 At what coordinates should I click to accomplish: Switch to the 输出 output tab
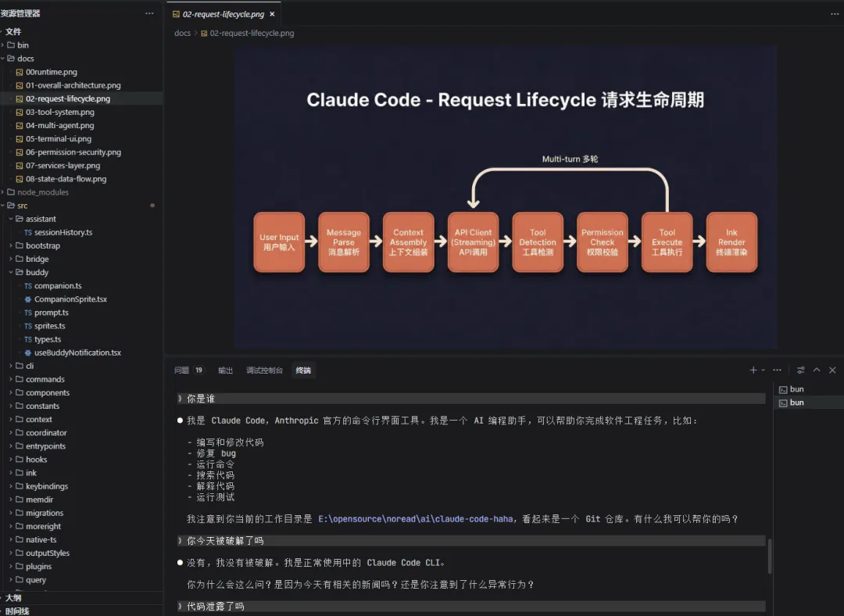(226, 371)
